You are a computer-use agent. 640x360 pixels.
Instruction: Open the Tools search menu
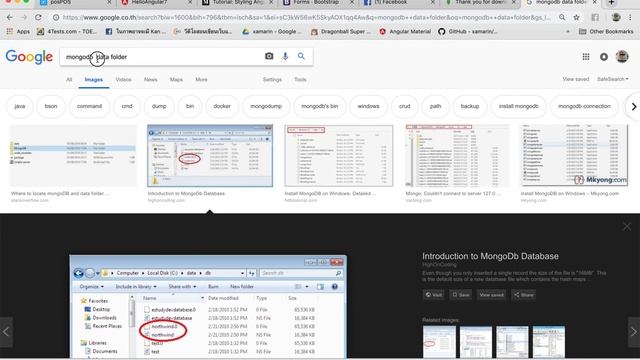pyautogui.click(x=300, y=80)
